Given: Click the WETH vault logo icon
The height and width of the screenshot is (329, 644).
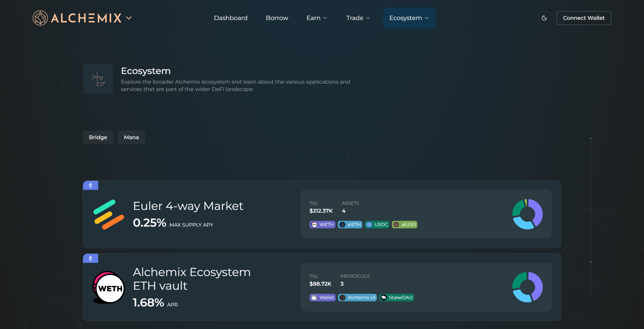Looking at the screenshot, I should pos(109,287).
